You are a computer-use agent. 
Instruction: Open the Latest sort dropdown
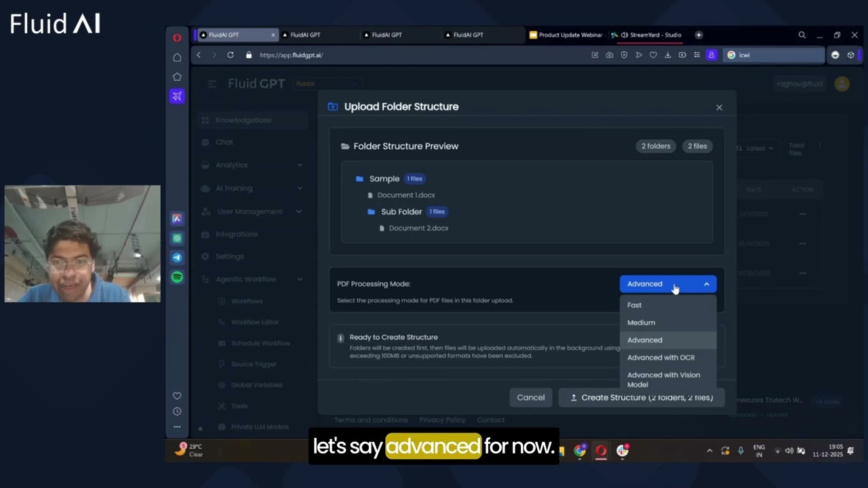click(x=755, y=148)
